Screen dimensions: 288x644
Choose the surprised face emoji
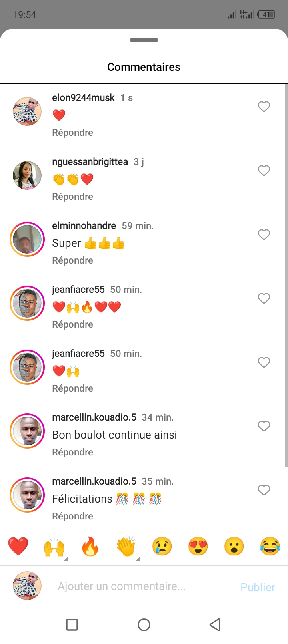234,546
